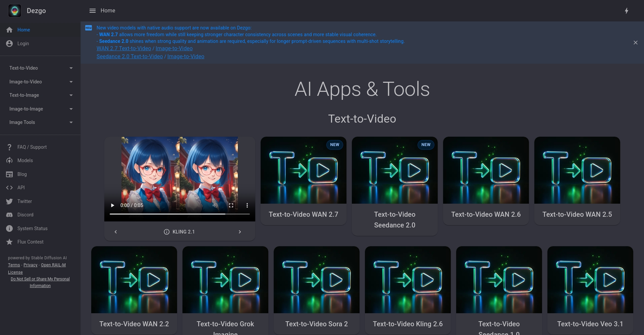Expand the Text-to-Image sidebar menu
644x335 pixels.
point(40,95)
